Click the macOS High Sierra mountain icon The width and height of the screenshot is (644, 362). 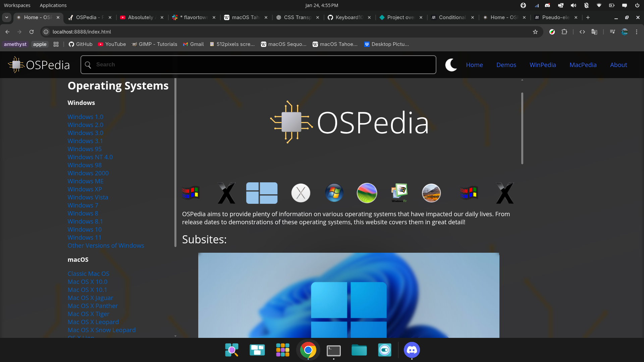tap(431, 193)
